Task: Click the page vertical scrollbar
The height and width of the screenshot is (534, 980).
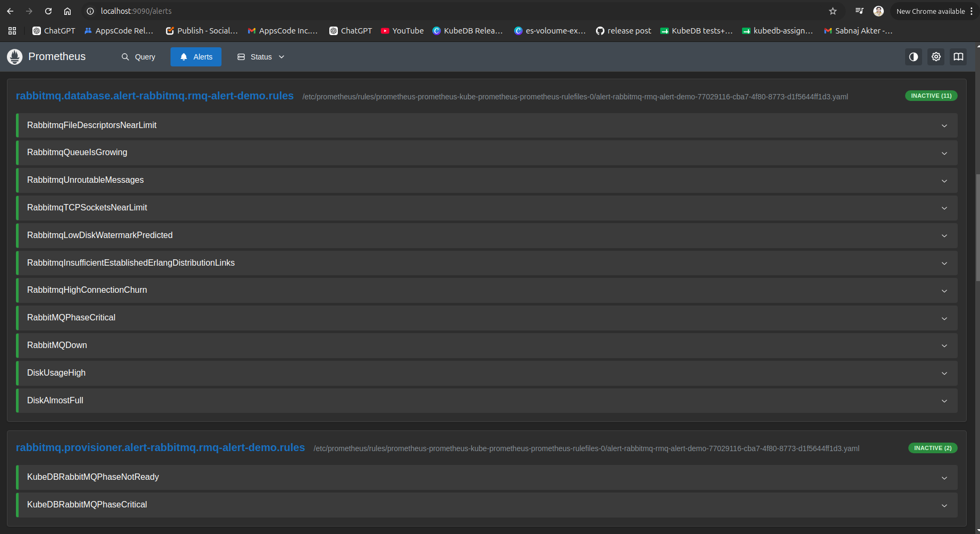Action: pyautogui.click(x=978, y=228)
